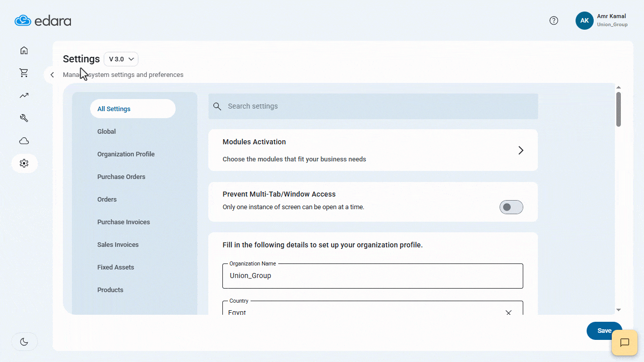Open the Home icon in sidebar

point(24,50)
